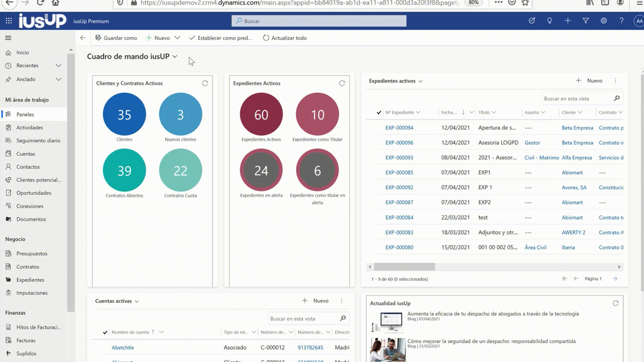This screenshot has height=362, width=644.
Task: Open the Abetchtle account link
Action: click(123, 348)
